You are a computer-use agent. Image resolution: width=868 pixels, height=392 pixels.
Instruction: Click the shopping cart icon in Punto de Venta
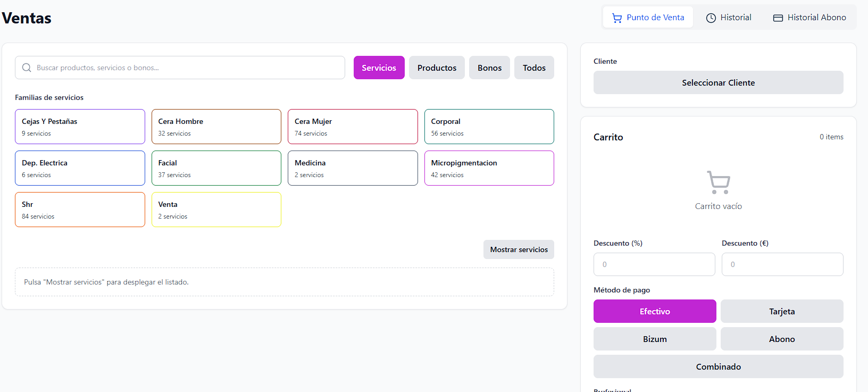coord(617,18)
